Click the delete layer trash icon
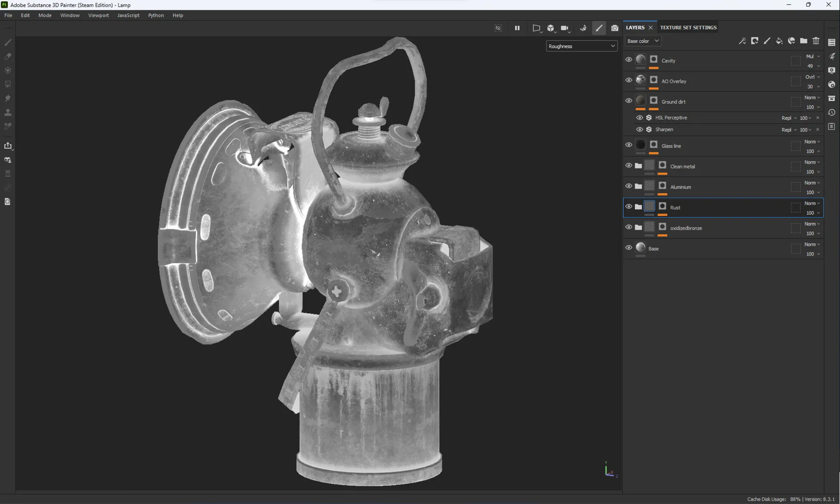Screen dimensions: 840x504 [816, 41]
